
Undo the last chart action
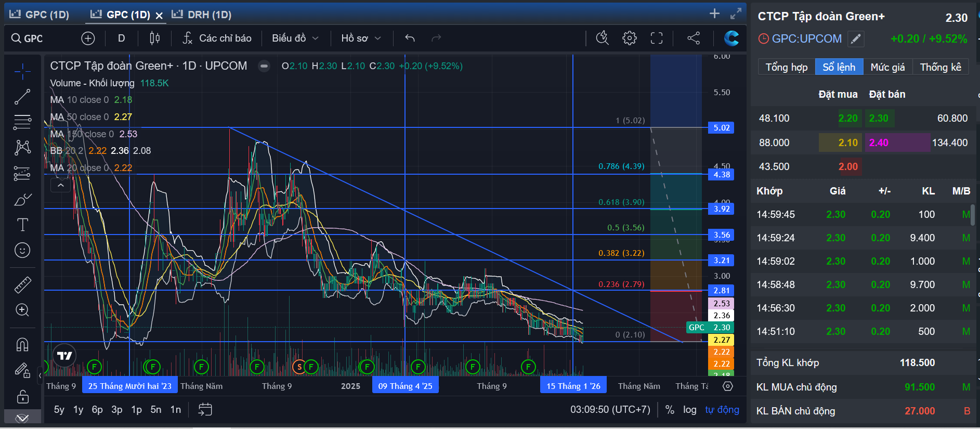click(x=410, y=38)
